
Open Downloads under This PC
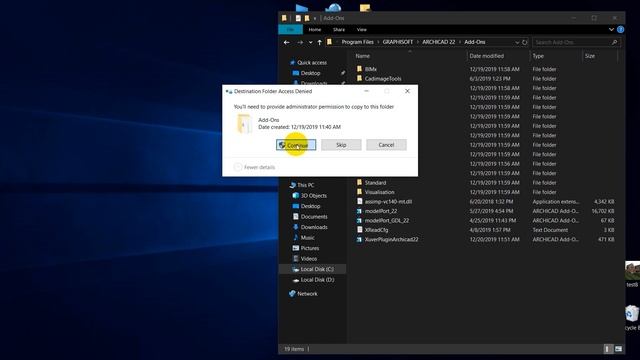click(314, 227)
